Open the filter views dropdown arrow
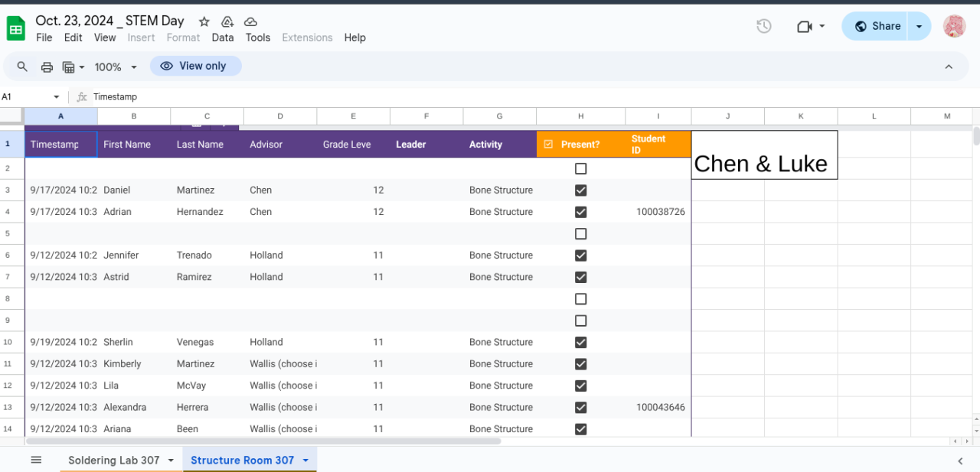This screenshot has height=472, width=980. 81,67
